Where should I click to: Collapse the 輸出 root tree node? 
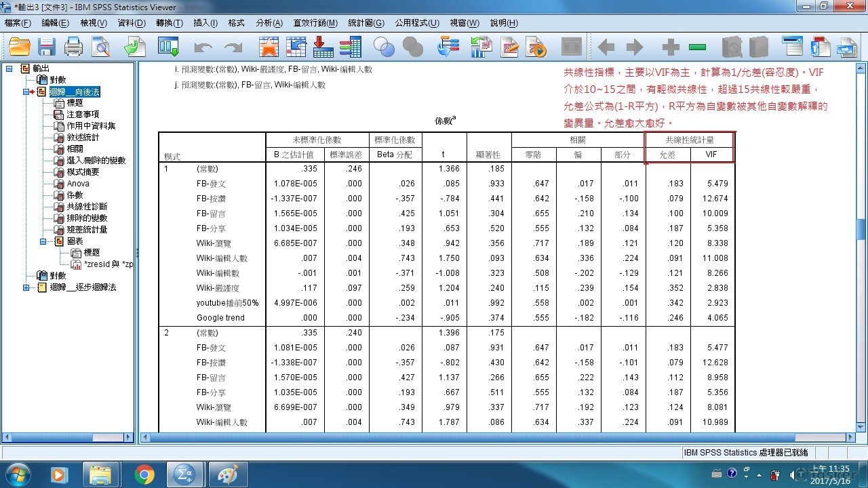point(9,68)
